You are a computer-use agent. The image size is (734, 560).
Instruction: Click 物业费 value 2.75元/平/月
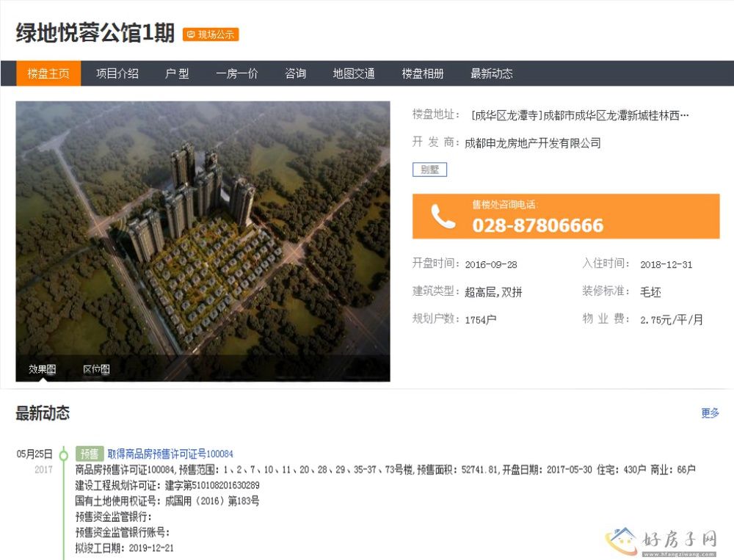pyautogui.click(x=672, y=320)
